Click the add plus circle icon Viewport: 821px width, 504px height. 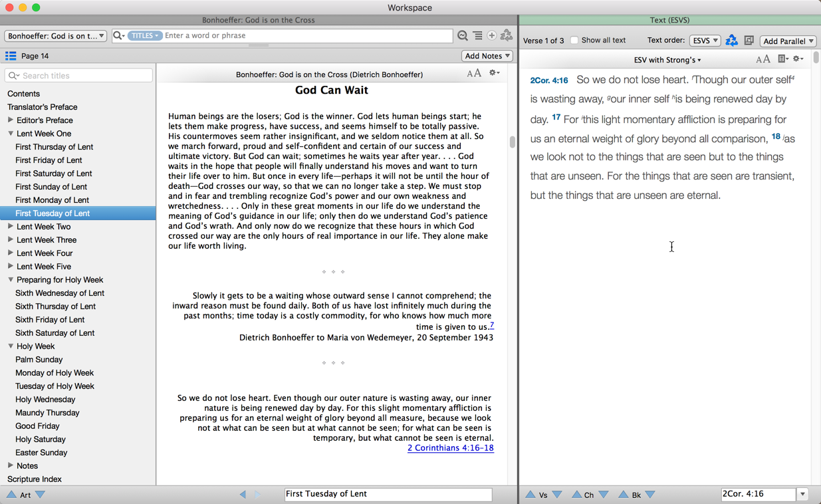(x=492, y=36)
